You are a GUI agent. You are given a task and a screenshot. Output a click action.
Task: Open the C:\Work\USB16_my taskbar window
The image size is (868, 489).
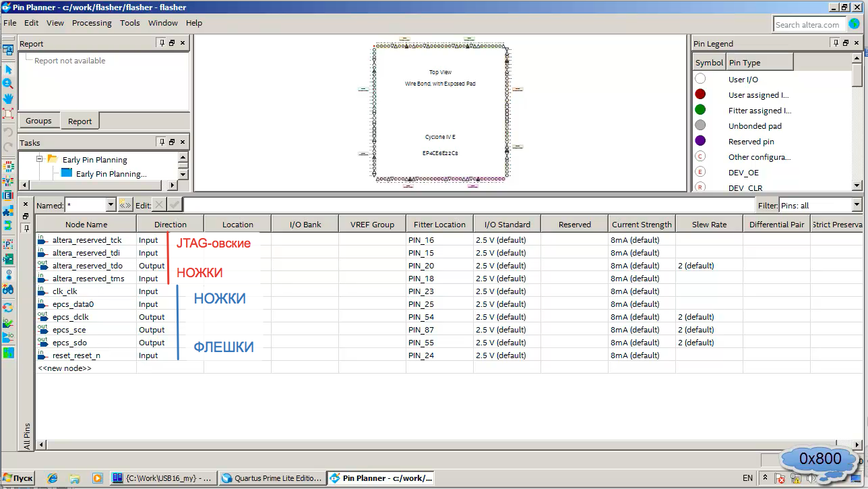click(163, 478)
